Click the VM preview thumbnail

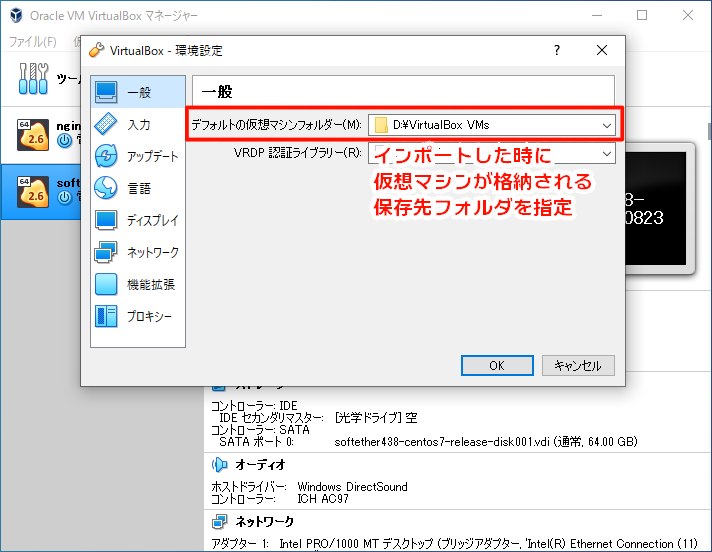(x=656, y=208)
